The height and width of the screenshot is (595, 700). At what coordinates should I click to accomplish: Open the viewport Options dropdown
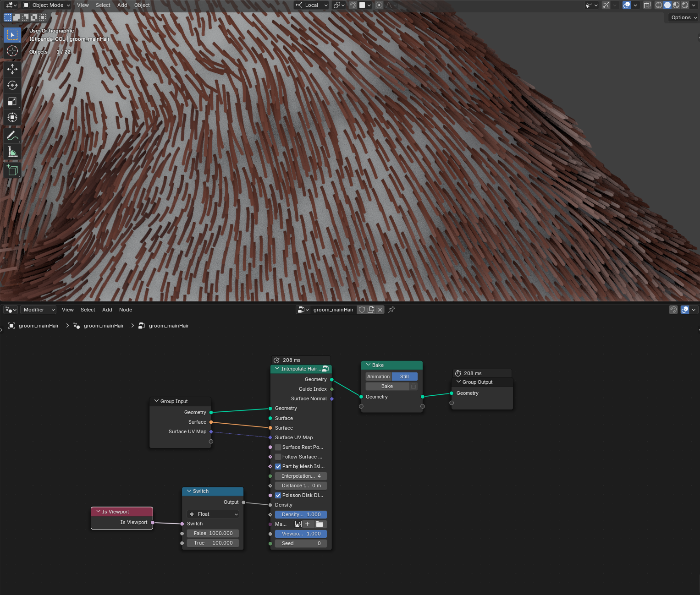click(684, 17)
